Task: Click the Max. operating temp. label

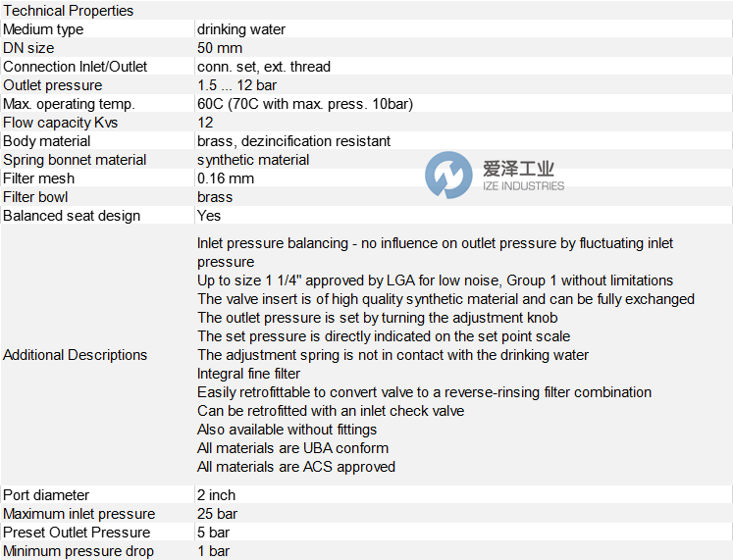Action: coord(69,104)
